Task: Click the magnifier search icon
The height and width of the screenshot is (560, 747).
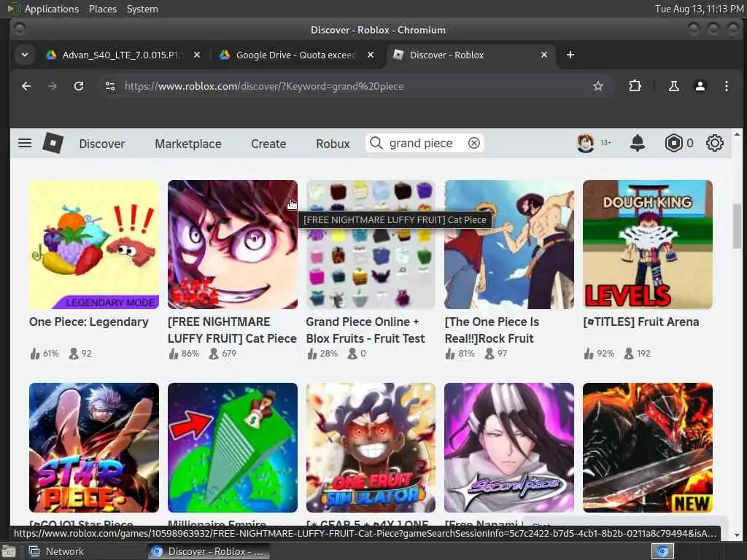Action: (376, 143)
